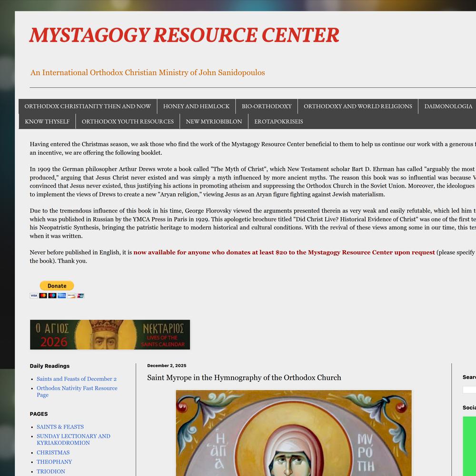Open Erotapokriseis menu item
This screenshot has width=476, height=476.
[278, 121]
